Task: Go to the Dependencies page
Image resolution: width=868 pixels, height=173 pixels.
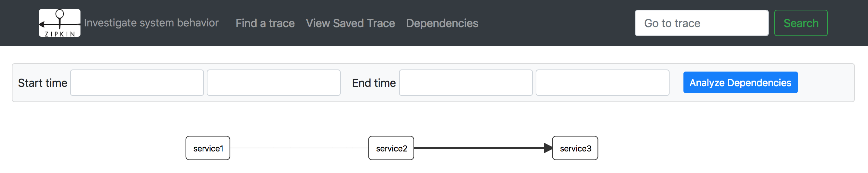Action: pyautogui.click(x=442, y=23)
